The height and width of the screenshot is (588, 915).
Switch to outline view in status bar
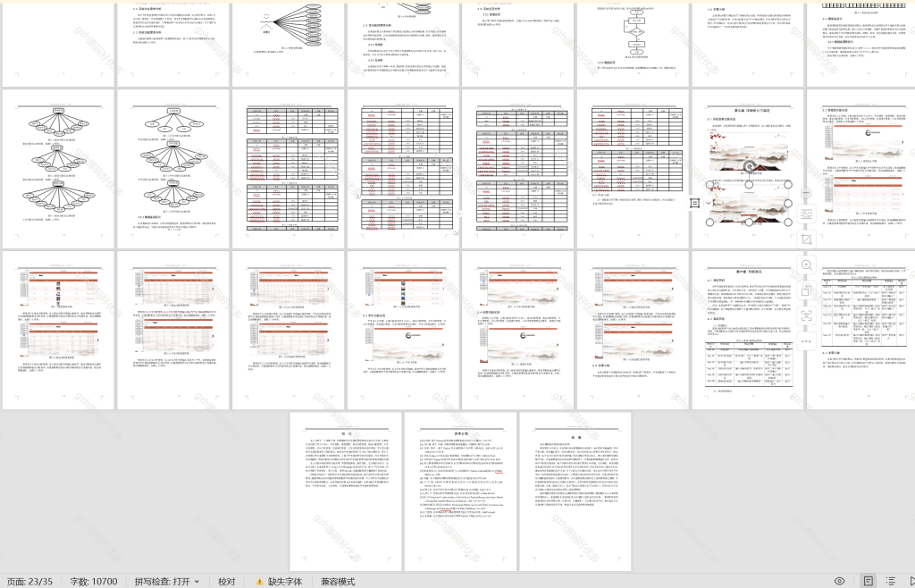(890, 581)
